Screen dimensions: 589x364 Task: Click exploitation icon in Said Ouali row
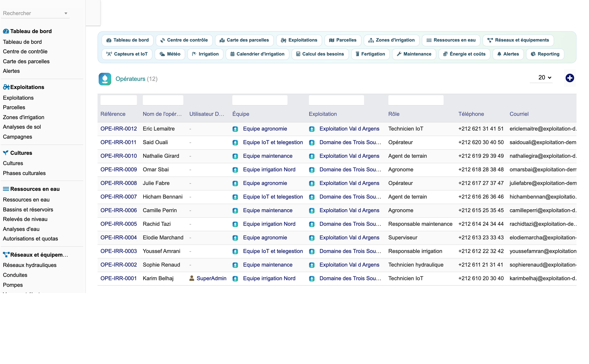(312, 143)
